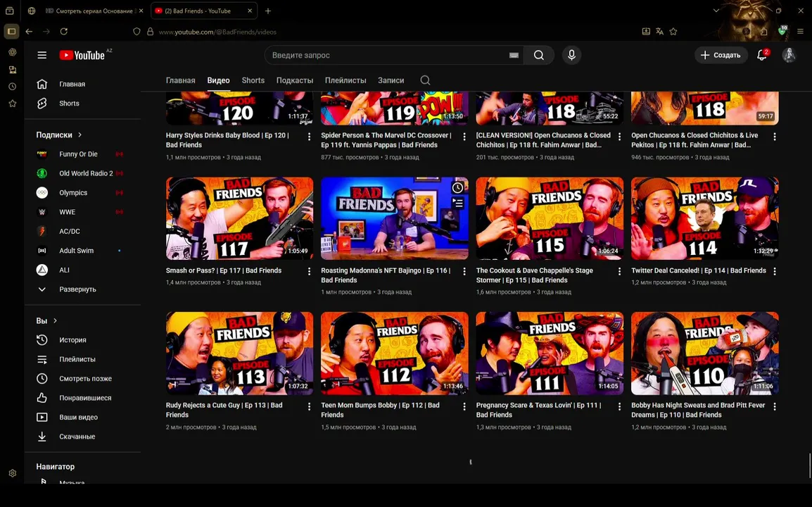Click the page vertical scrollbar

coord(809,465)
